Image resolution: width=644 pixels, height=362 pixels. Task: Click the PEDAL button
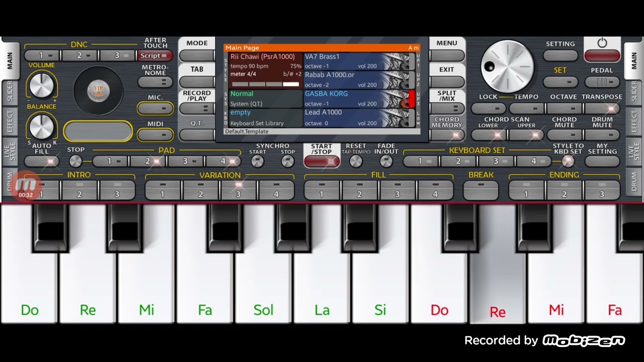point(602,81)
